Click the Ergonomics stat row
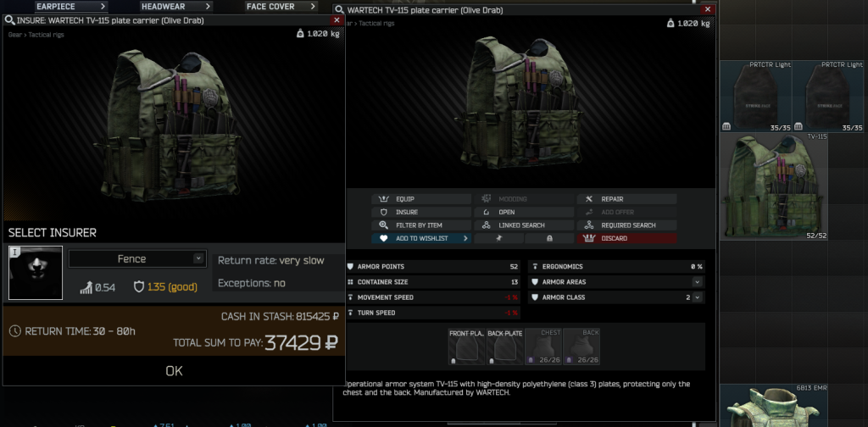The image size is (868, 427). [x=617, y=267]
